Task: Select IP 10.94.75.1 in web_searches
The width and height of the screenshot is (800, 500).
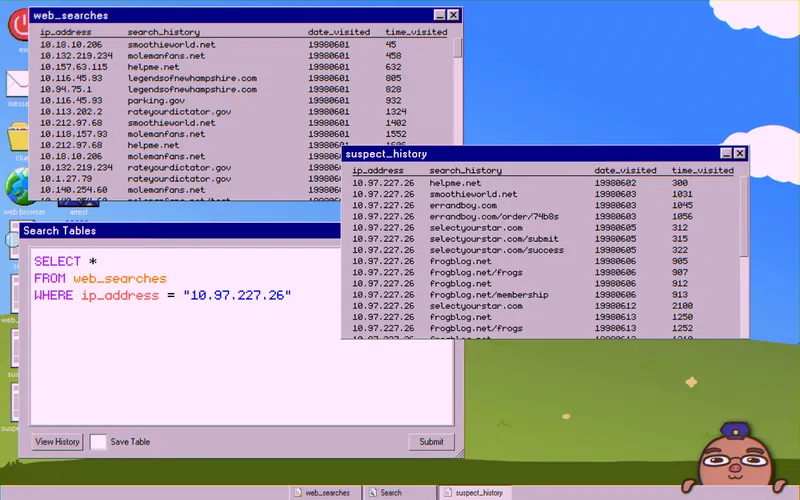Action: point(66,89)
